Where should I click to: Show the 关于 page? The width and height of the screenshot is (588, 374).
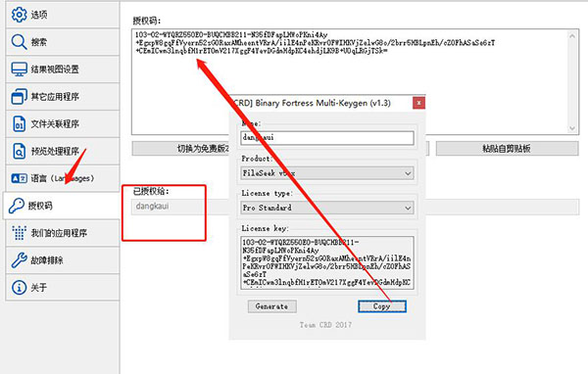point(63,288)
